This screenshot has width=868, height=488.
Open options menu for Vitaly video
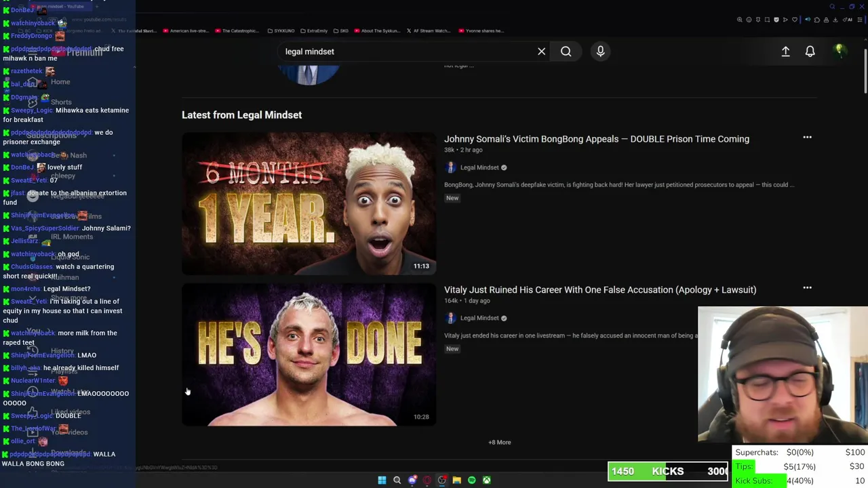(x=807, y=288)
